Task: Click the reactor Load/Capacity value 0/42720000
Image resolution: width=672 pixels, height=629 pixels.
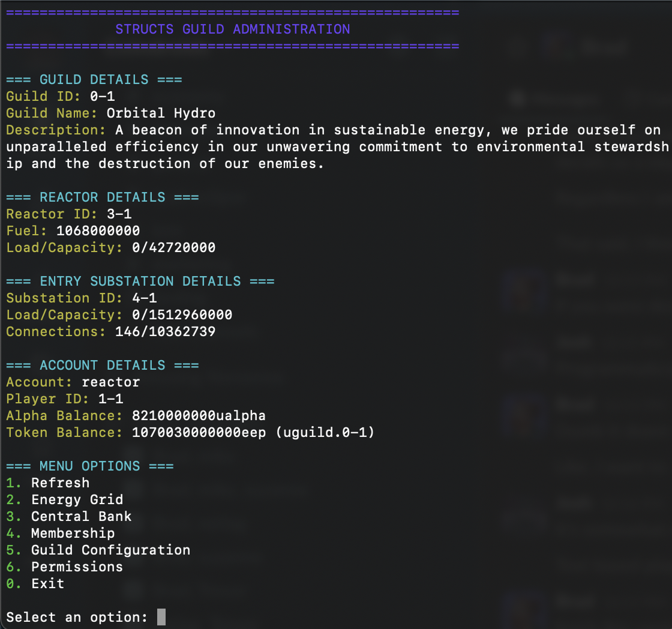Action: (173, 247)
